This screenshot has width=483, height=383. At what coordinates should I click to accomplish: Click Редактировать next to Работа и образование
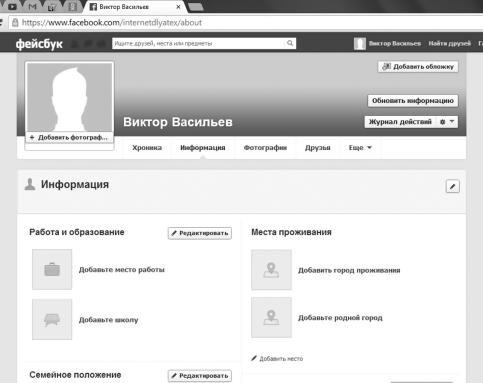[200, 233]
